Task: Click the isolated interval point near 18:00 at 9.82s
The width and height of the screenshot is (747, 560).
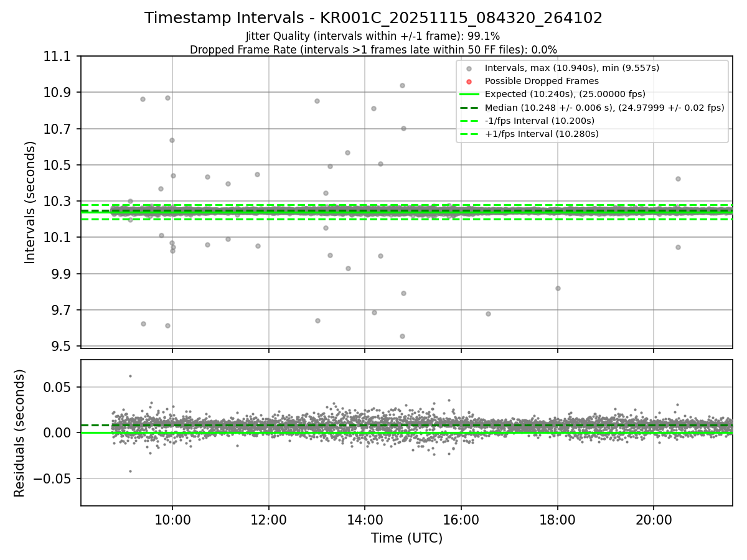Action: click(558, 288)
